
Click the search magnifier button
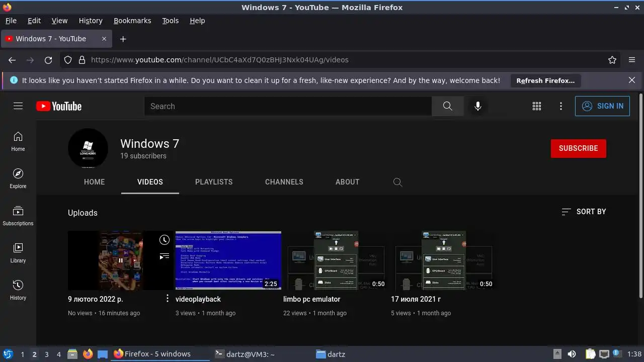(447, 106)
